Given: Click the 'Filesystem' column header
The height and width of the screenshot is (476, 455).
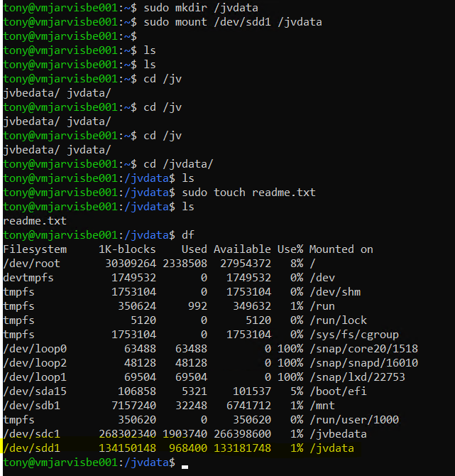Looking at the screenshot, I should point(35,249).
